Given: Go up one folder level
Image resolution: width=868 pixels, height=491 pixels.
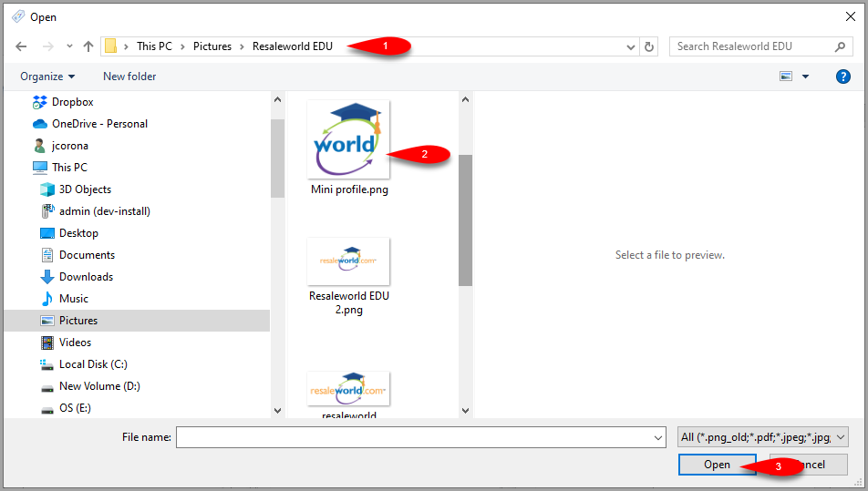Looking at the screenshot, I should 88,46.
